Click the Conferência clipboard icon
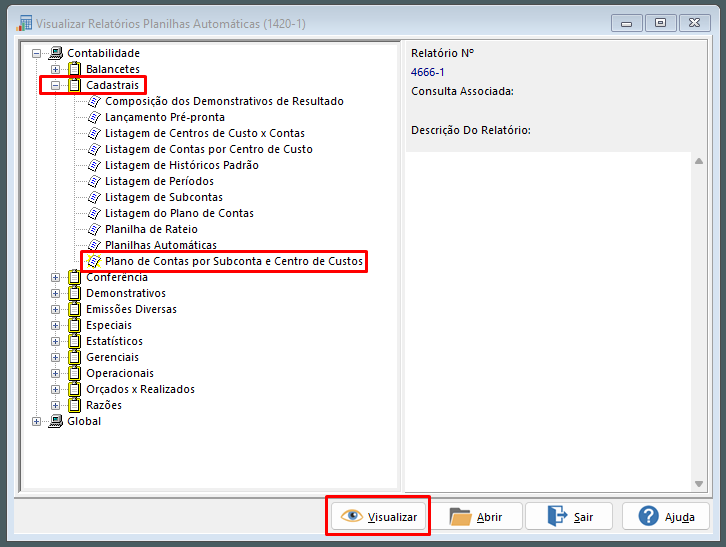This screenshot has height=547, width=726. pos(75,277)
